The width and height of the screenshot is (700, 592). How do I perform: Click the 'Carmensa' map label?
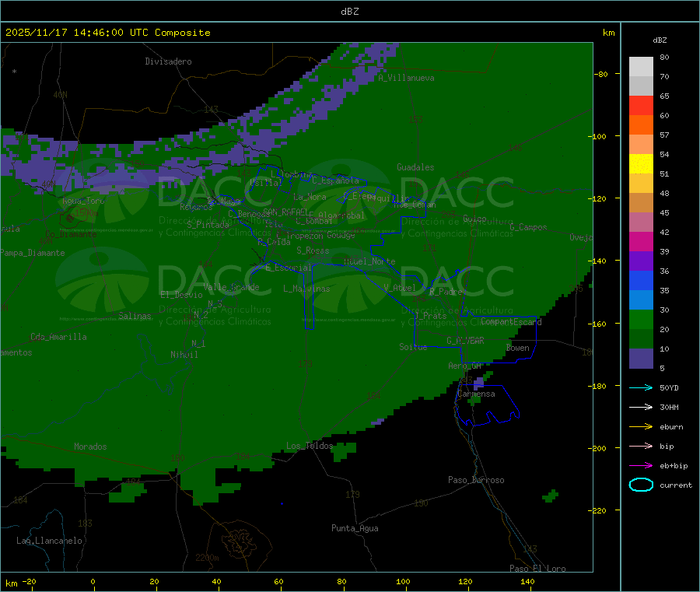click(476, 394)
